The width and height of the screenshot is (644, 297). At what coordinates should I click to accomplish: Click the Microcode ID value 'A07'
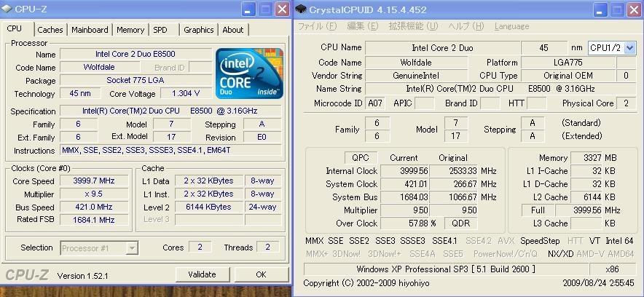[x=375, y=103]
